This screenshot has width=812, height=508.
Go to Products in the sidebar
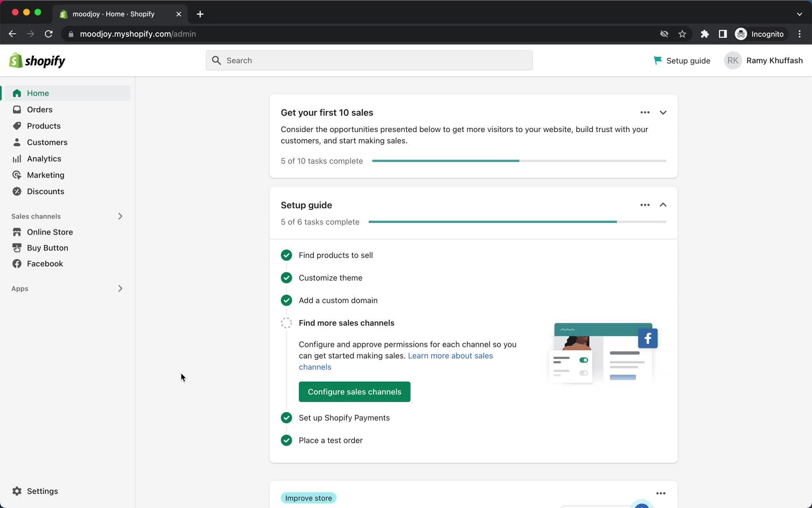[x=44, y=126]
